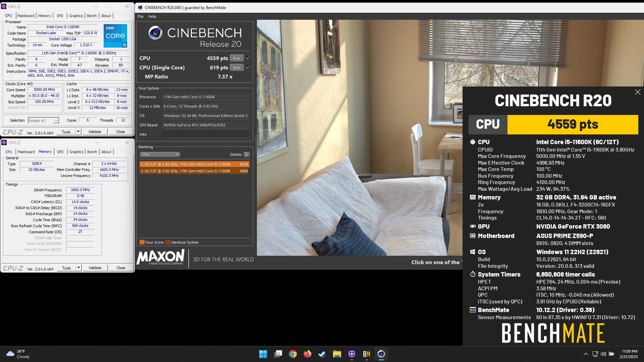Image resolution: width=644 pixels, height=362 pixels.
Task: Switch to Mainboard tab in top CPU-Z
Action: [26, 16]
